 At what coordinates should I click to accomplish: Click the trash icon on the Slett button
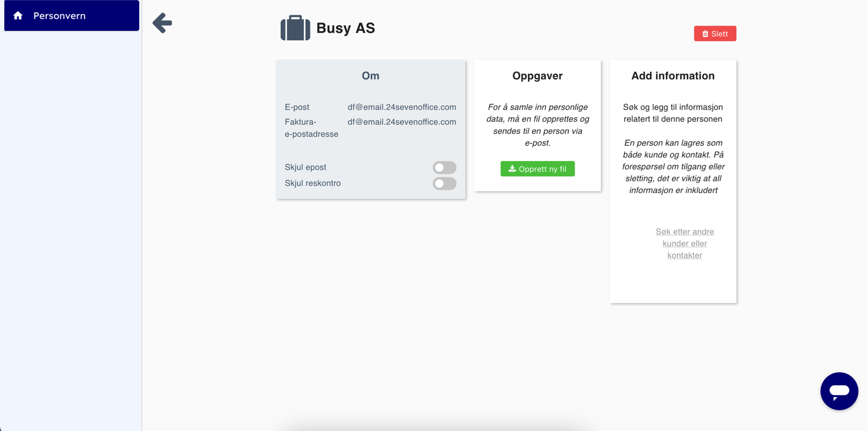click(x=705, y=34)
